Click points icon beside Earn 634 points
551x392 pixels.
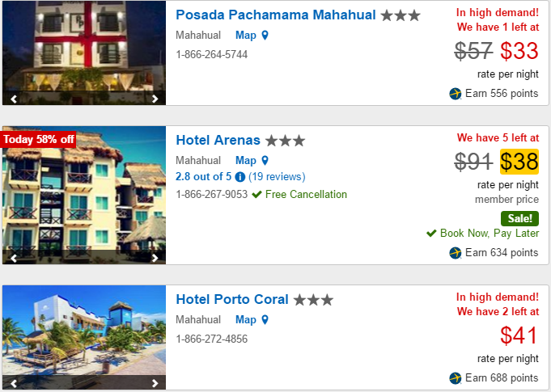pyautogui.click(x=456, y=253)
